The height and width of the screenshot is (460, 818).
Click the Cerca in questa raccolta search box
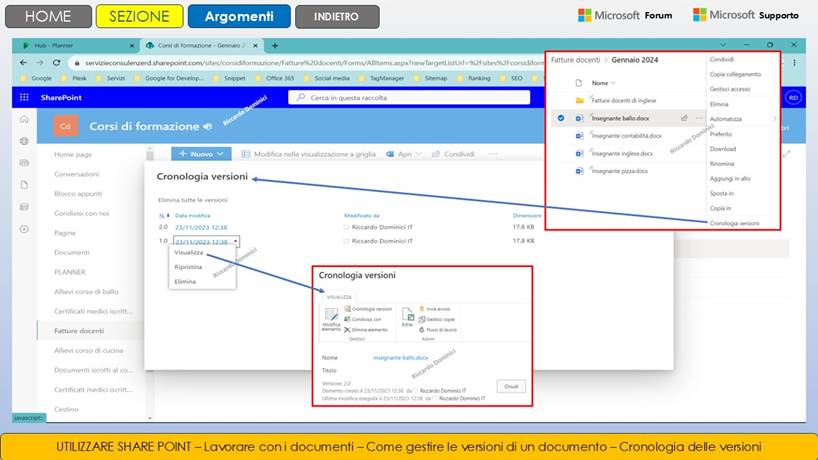(409, 98)
